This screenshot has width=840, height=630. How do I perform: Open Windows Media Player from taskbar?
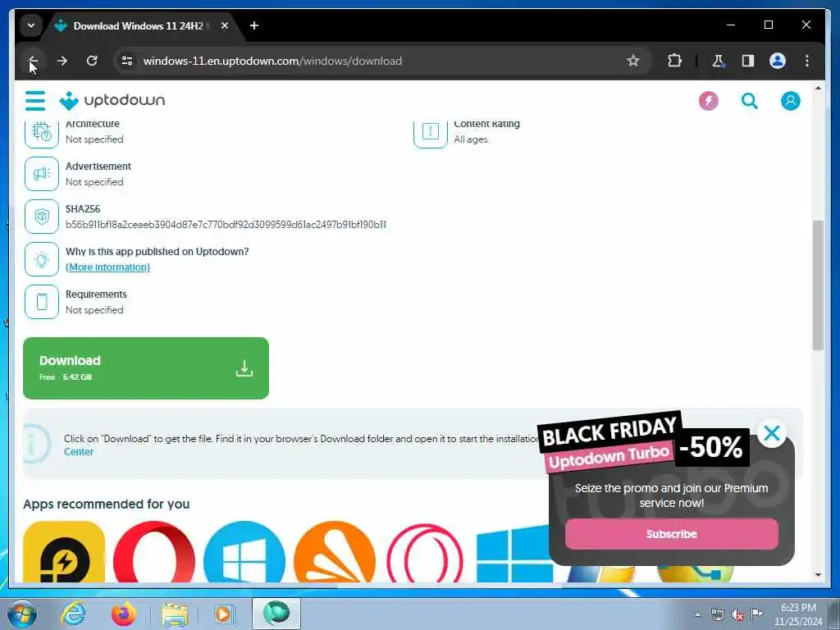tap(223, 614)
